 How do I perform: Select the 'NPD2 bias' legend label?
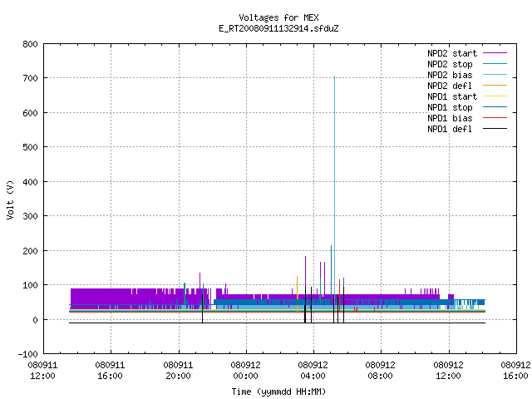[x=450, y=75]
